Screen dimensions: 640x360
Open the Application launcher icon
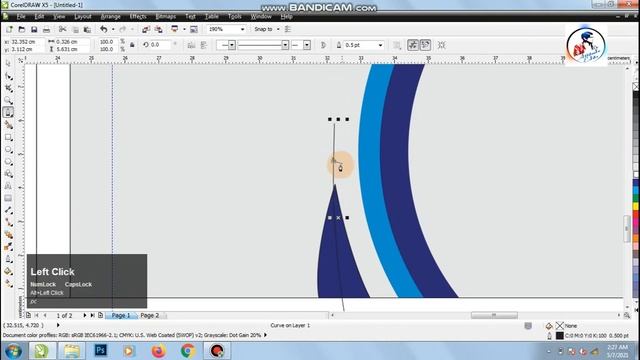click(x=175, y=29)
